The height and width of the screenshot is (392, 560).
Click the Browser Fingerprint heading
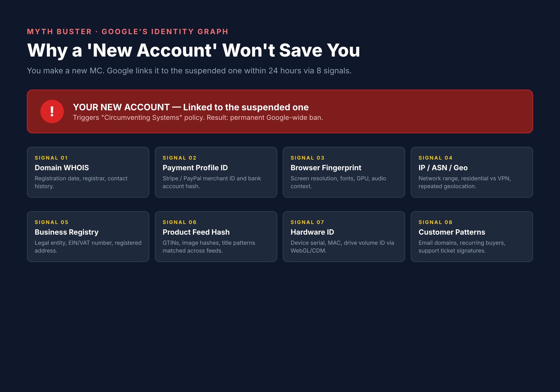tap(326, 168)
